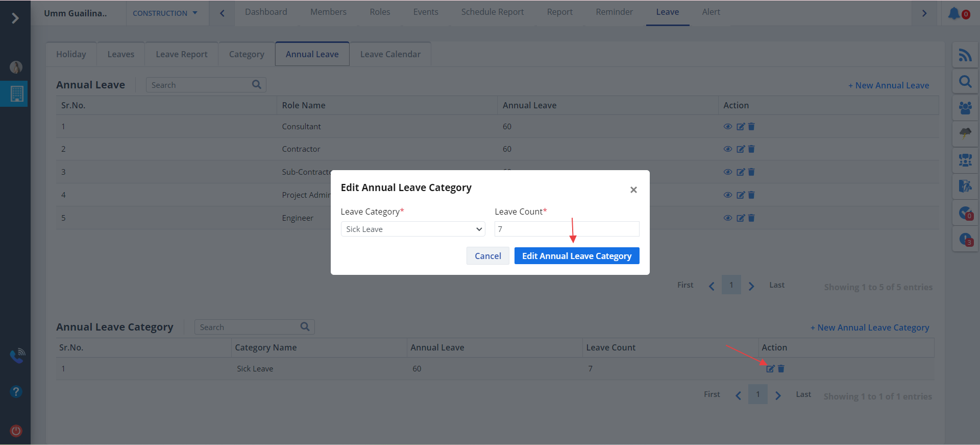980x445 pixels.
Task: View the Engineer row with eye icon
Action: point(728,218)
